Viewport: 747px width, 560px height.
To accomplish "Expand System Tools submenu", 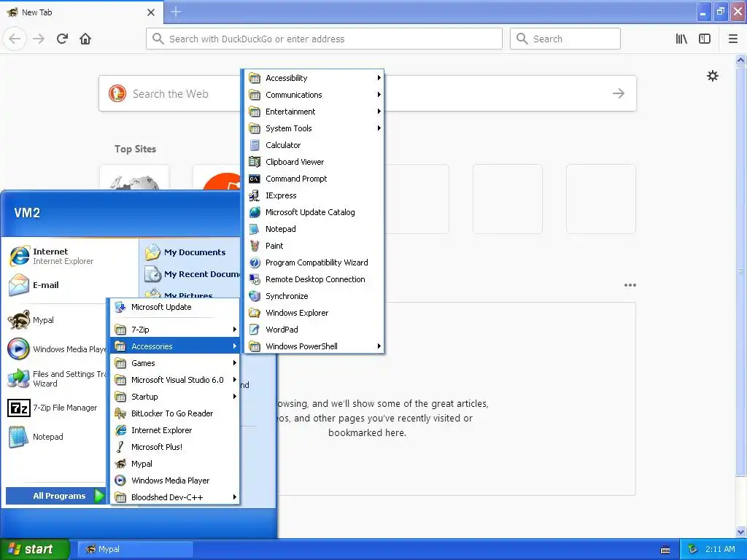I will (314, 128).
